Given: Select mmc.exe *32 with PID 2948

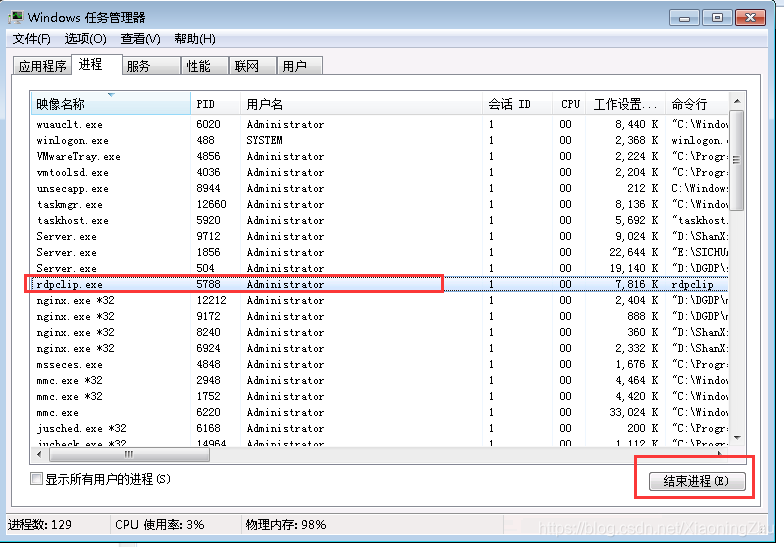Looking at the screenshot, I should tap(379, 380).
